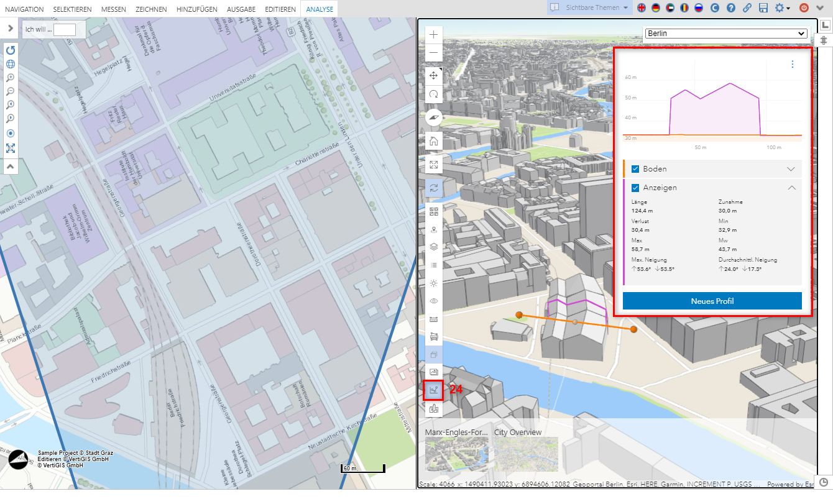The height and width of the screenshot is (504, 833).
Task: Open the layers icon in 3D toolbar
Action: [433, 247]
